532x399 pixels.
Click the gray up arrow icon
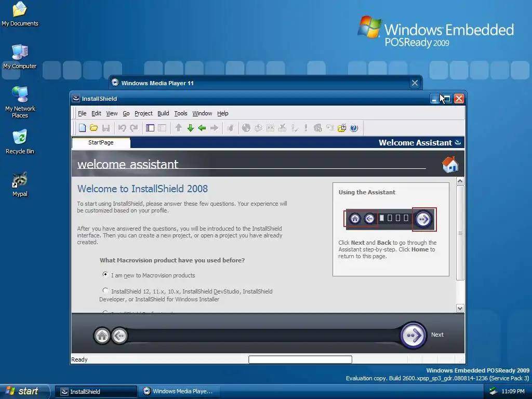pyautogui.click(x=179, y=128)
